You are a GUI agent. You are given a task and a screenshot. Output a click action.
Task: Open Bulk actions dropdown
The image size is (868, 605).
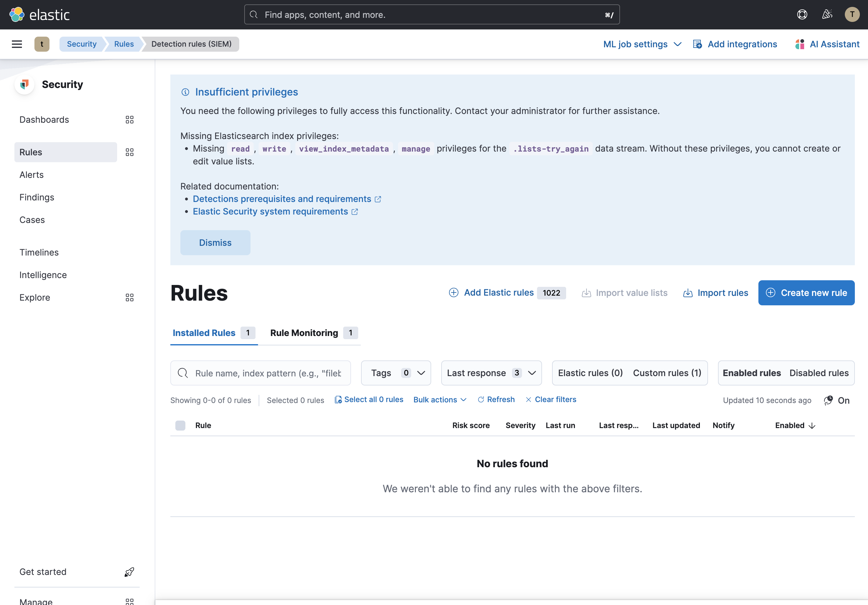click(440, 400)
